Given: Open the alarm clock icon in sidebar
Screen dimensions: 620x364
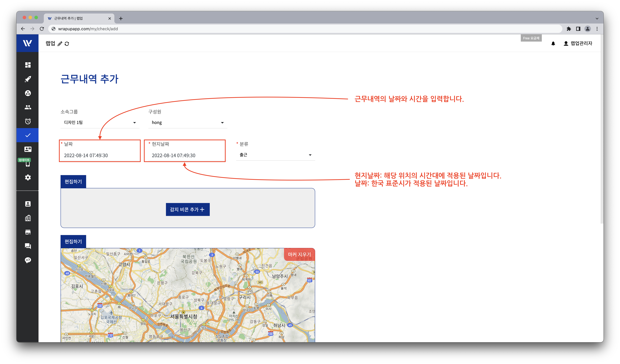Looking at the screenshot, I should 28,121.
